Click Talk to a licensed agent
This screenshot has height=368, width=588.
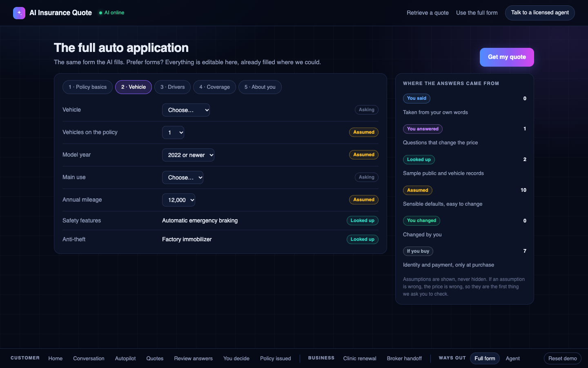pos(540,13)
